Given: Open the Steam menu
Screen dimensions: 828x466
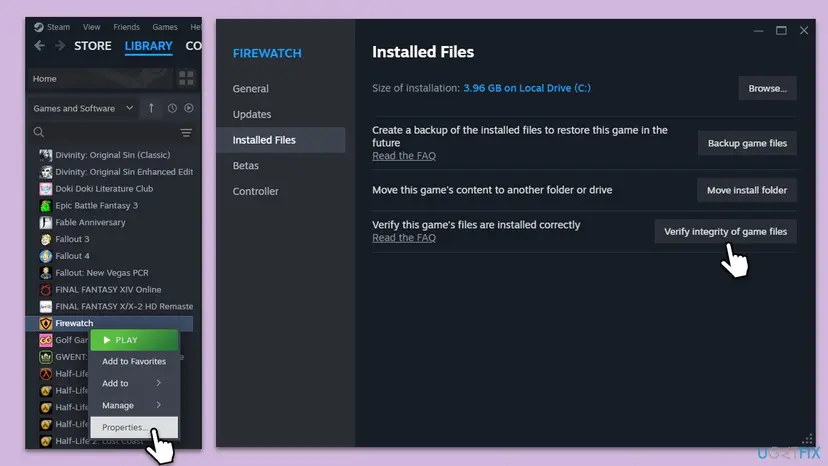Looking at the screenshot, I should tap(58, 27).
